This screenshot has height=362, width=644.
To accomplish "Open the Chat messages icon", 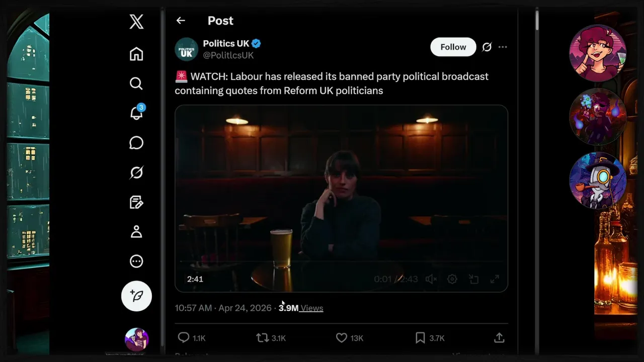I will coord(136,143).
